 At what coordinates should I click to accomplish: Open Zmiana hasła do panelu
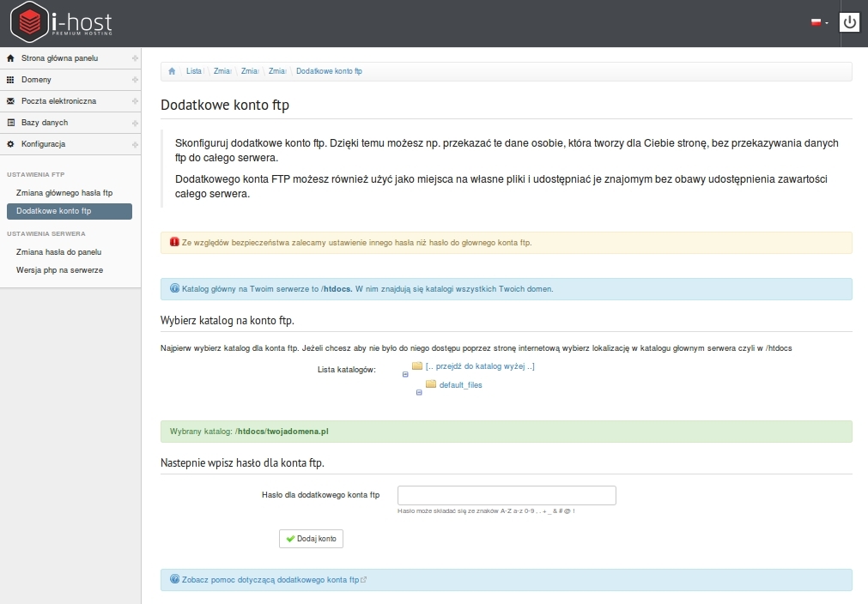click(x=58, y=252)
